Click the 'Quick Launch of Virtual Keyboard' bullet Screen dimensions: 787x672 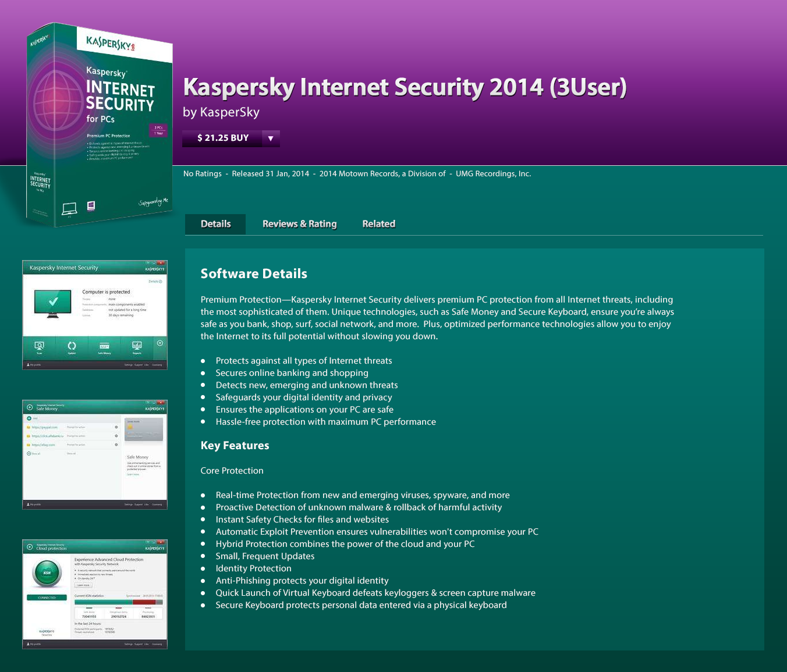[x=375, y=593]
